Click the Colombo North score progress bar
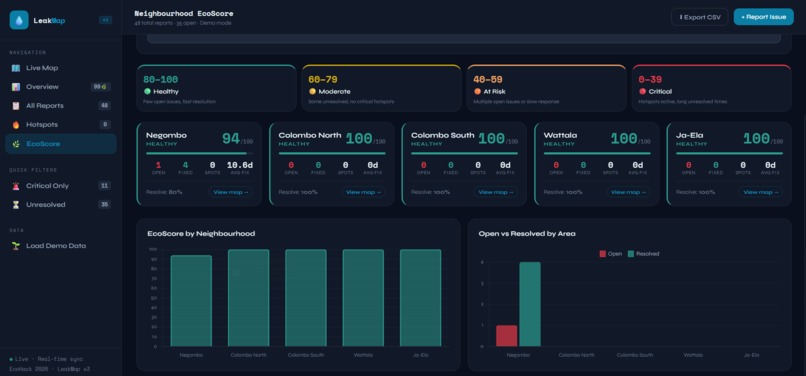This screenshot has width=806, height=376. click(332, 153)
